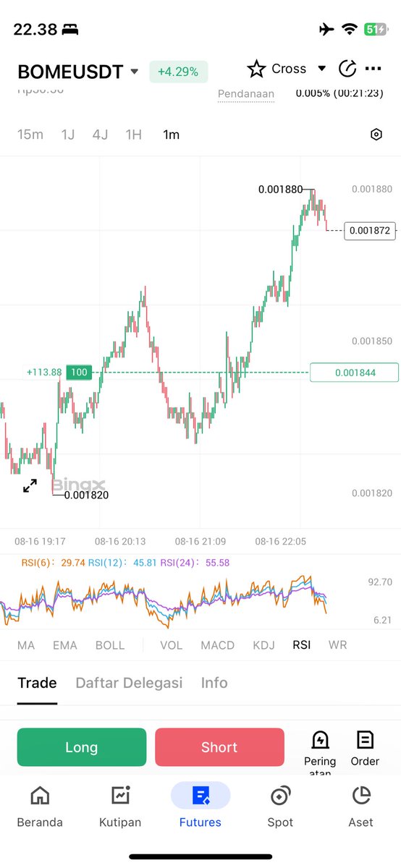Switch to the Info tab
Viewport: 401px width, 868px height.
pyautogui.click(x=214, y=683)
